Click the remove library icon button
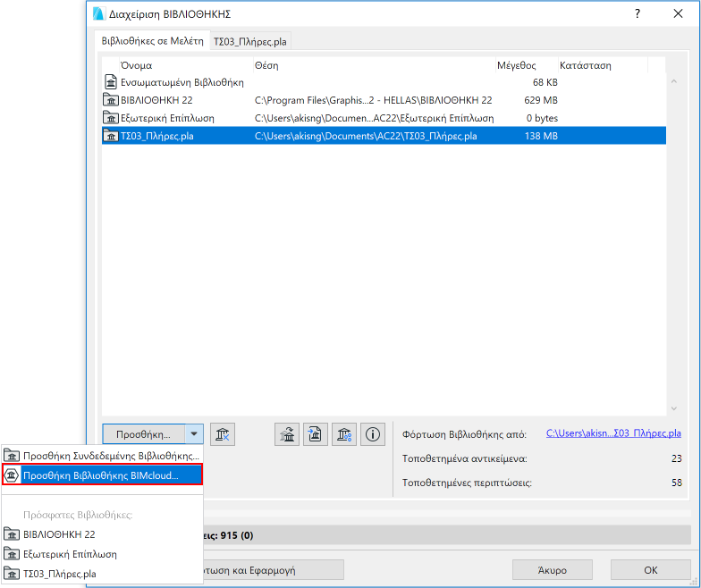Screen dimensions: 701x588 click(223, 434)
